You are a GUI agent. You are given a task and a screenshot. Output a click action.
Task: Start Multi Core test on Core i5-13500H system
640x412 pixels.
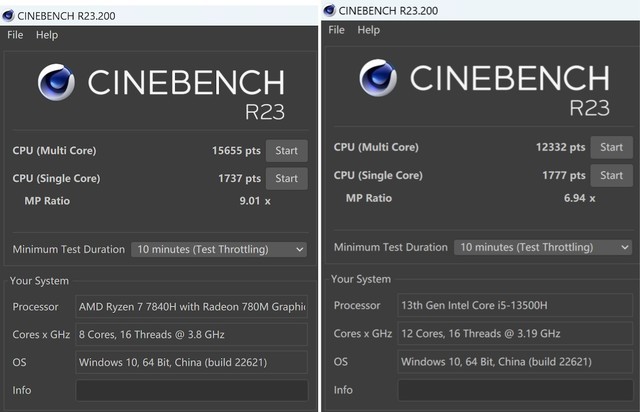[x=611, y=148]
